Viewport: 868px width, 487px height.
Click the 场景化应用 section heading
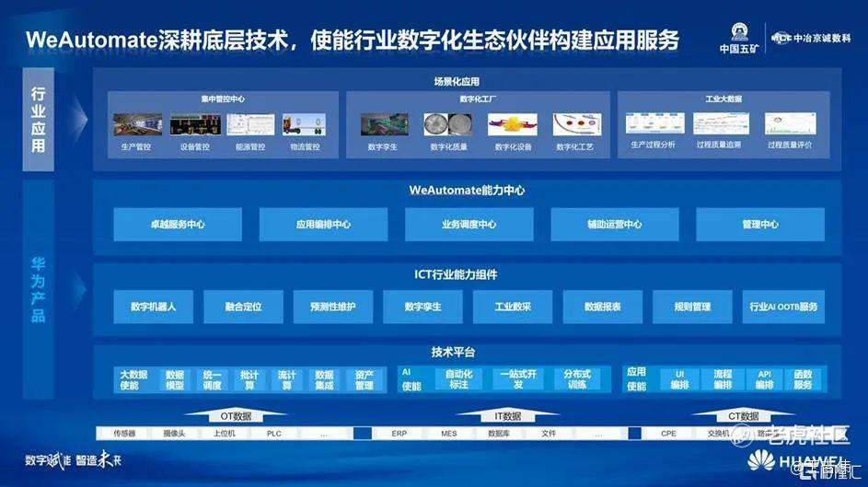pos(457,82)
